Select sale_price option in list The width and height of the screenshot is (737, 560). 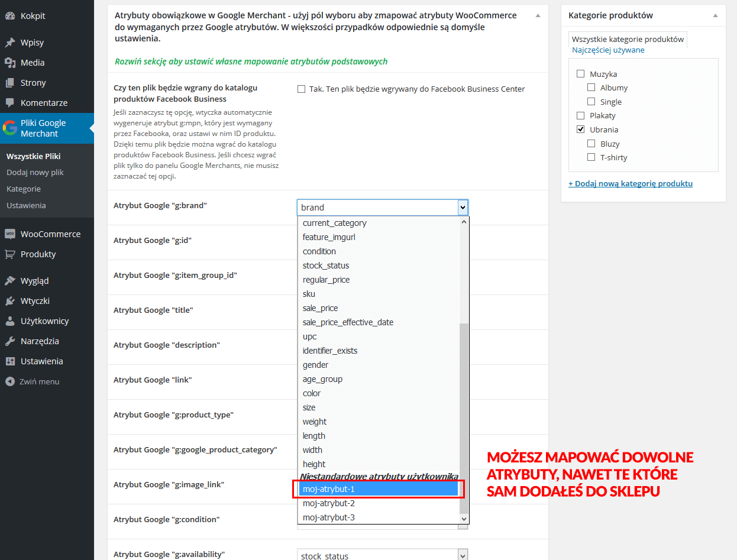(x=379, y=308)
